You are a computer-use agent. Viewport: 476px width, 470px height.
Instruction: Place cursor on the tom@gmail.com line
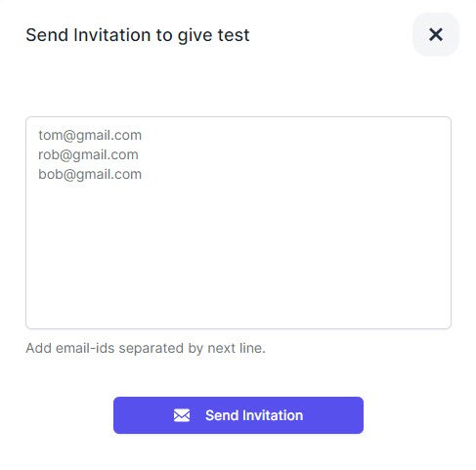pyautogui.click(x=90, y=135)
